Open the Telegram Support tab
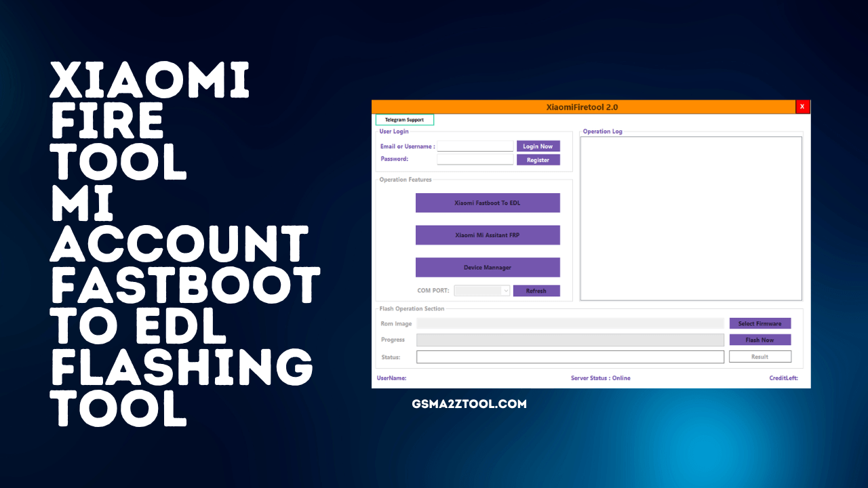Image resolution: width=868 pixels, height=488 pixels. click(405, 120)
